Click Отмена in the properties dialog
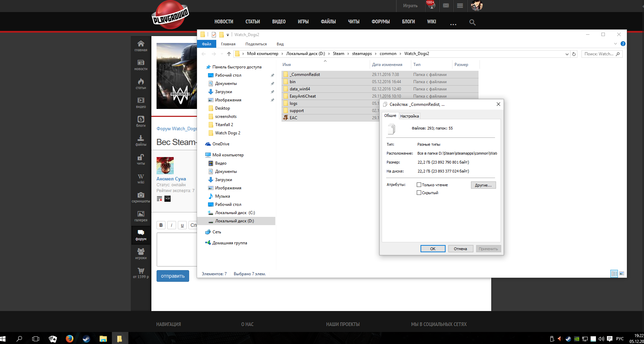 click(461, 249)
